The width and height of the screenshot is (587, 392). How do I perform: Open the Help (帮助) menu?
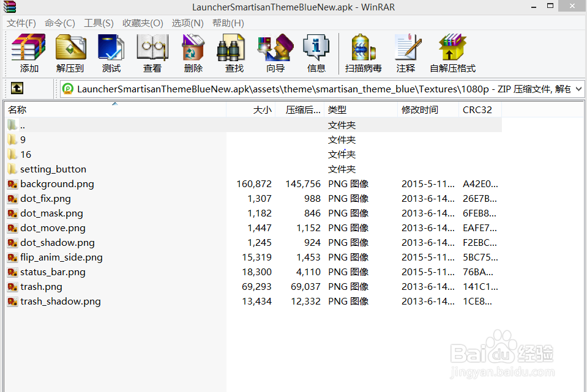point(228,23)
